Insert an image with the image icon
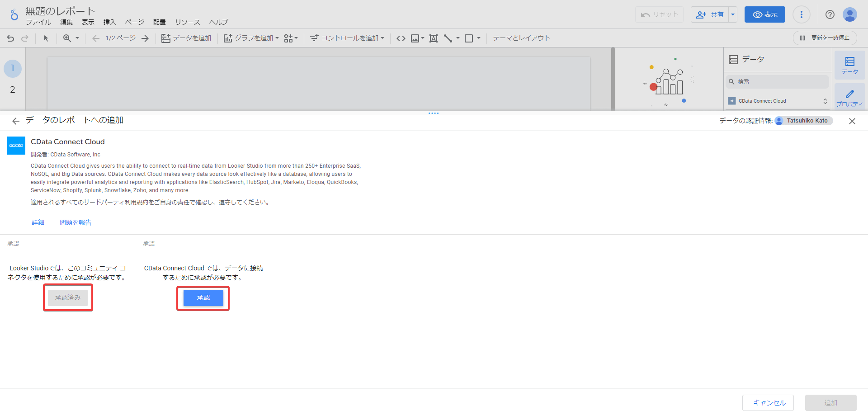 (415, 38)
